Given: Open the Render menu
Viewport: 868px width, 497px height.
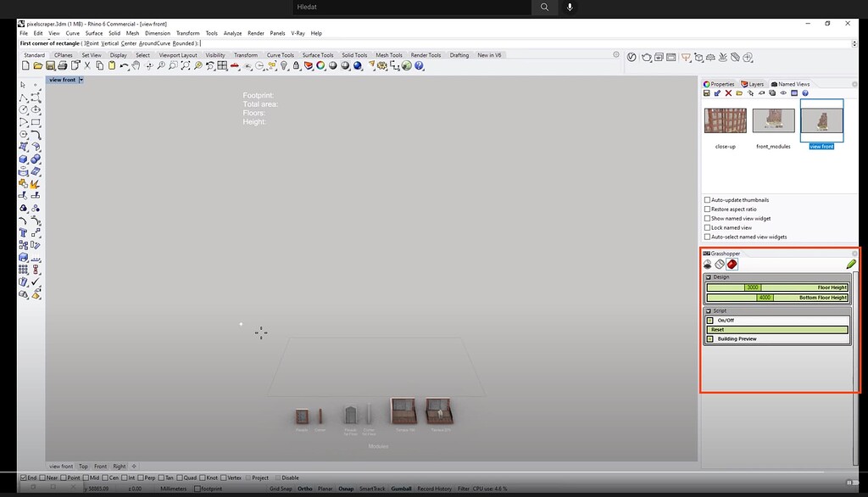Looking at the screenshot, I should 256,33.
